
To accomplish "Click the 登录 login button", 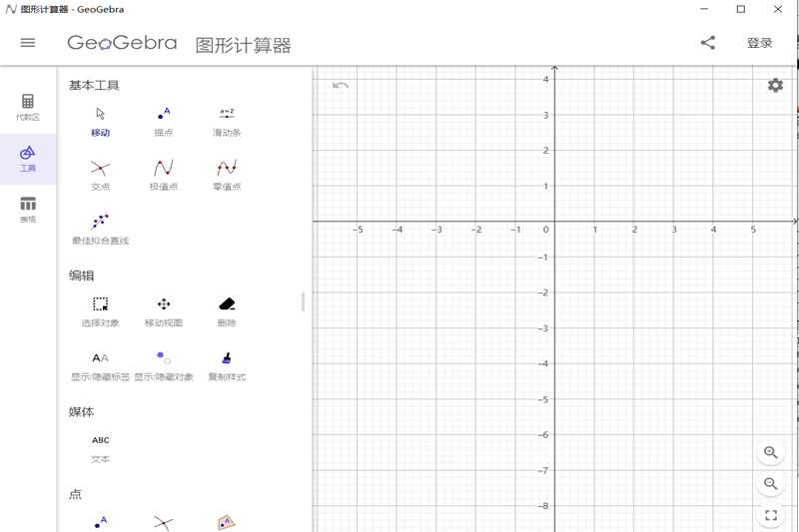I will coord(759,43).
